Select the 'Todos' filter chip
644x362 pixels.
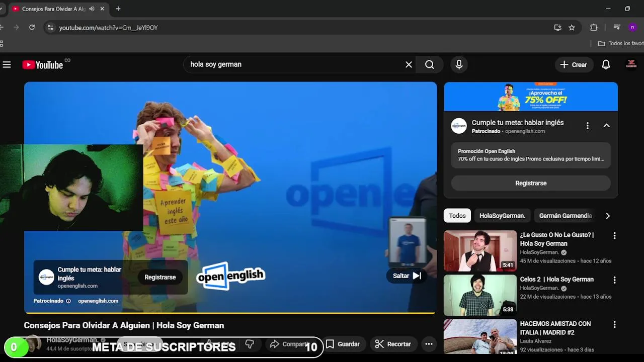(x=457, y=216)
